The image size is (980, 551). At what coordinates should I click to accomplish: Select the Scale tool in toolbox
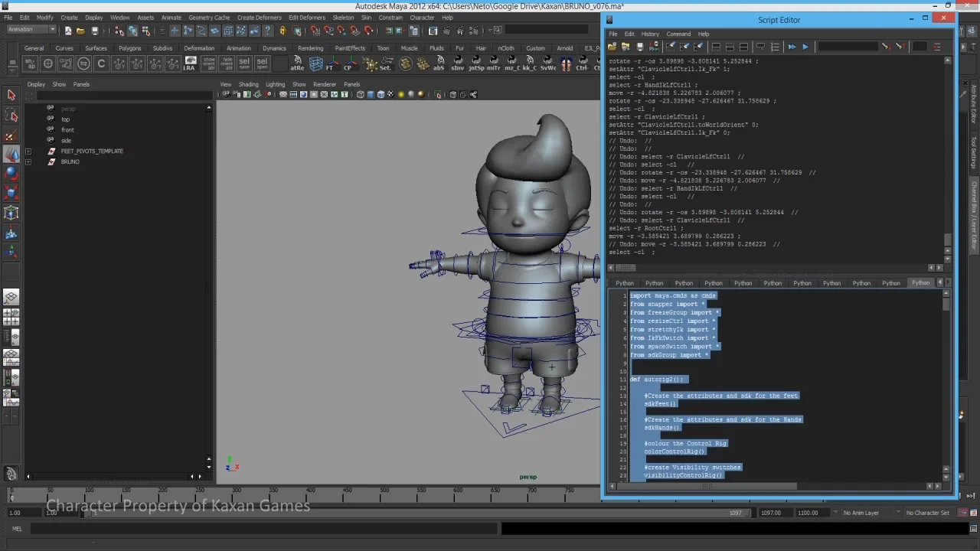(x=11, y=194)
